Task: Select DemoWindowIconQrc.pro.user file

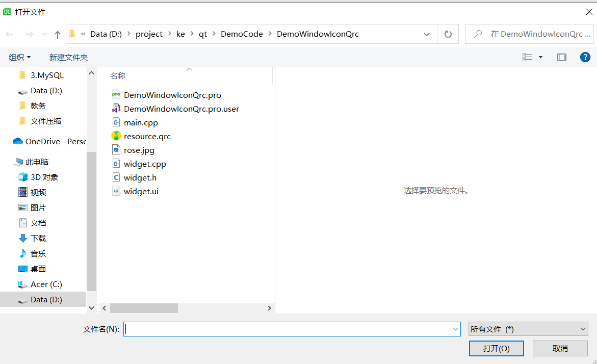Action: pos(181,109)
